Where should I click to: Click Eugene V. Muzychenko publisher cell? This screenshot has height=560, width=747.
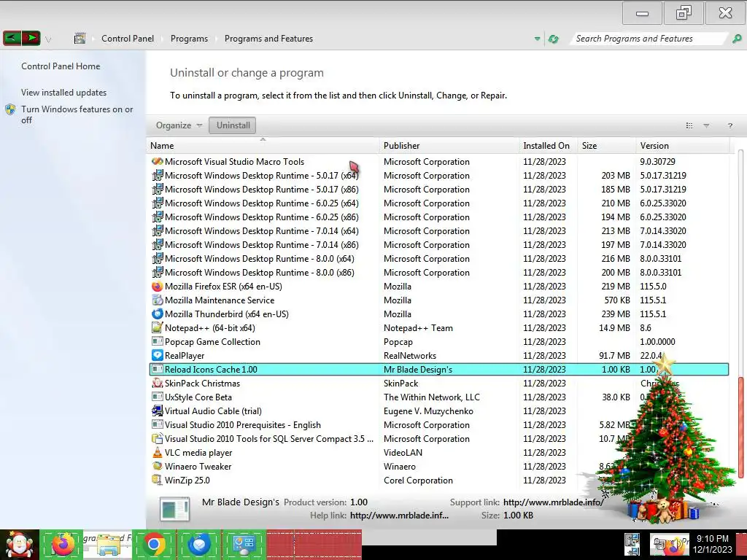[x=428, y=411]
